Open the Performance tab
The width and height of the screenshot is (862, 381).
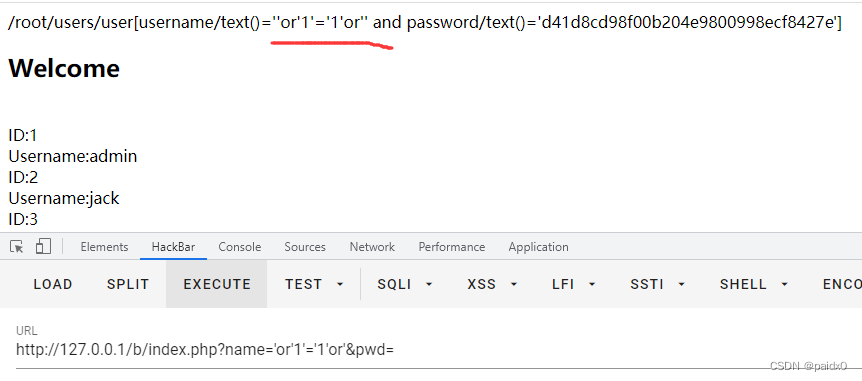click(451, 247)
